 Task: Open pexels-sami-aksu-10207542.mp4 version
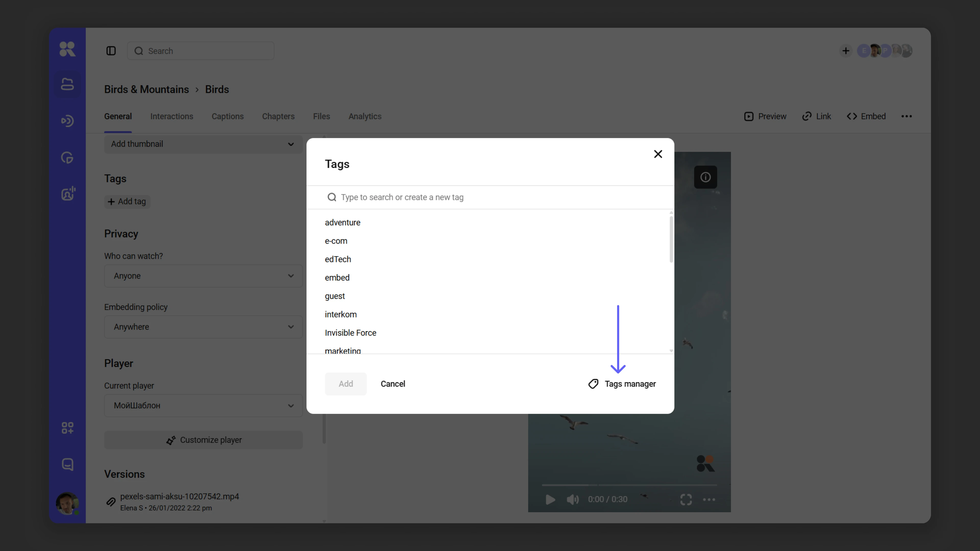180,497
